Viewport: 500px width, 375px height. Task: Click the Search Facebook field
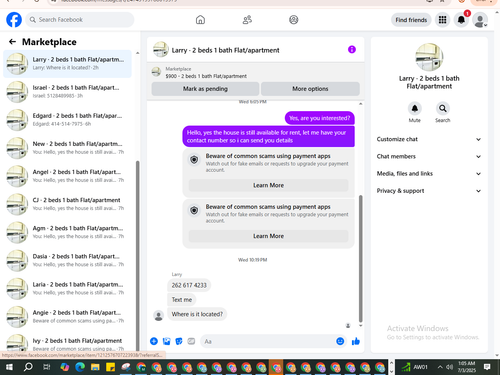[x=80, y=20]
